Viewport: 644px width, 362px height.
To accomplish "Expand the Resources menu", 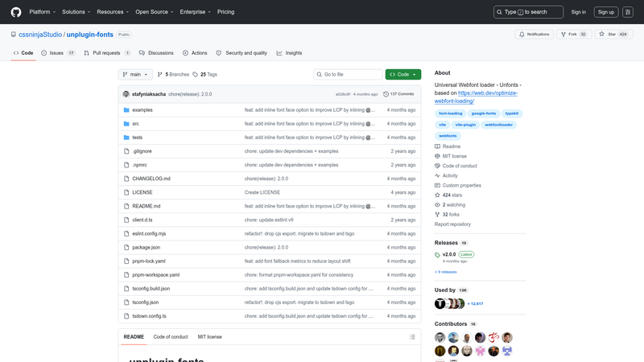I will 113,12.
